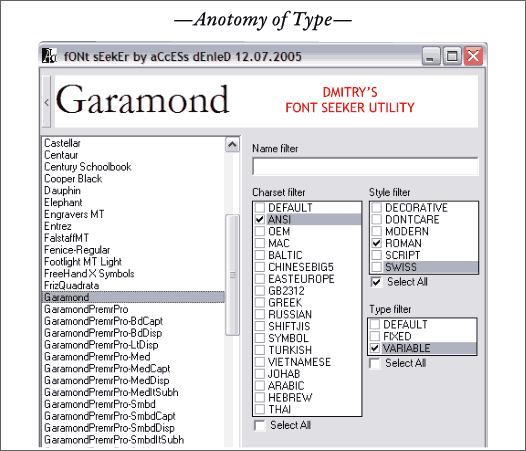Toggle Select All under Type filter
526x451 pixels.
pyautogui.click(x=374, y=363)
